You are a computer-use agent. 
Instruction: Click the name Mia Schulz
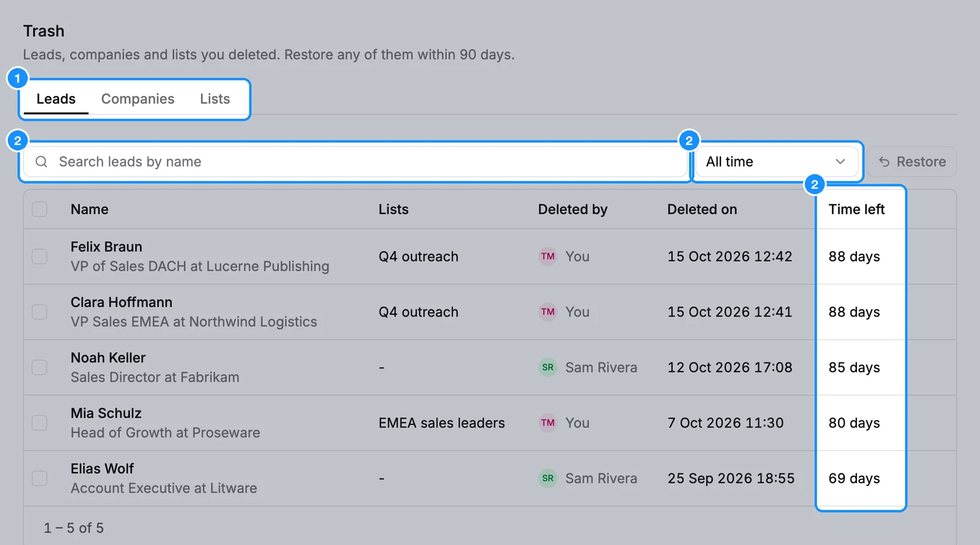(x=106, y=413)
